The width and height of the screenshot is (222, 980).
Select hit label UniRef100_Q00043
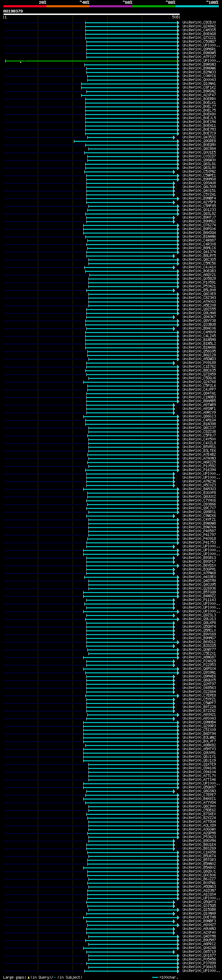199,80
